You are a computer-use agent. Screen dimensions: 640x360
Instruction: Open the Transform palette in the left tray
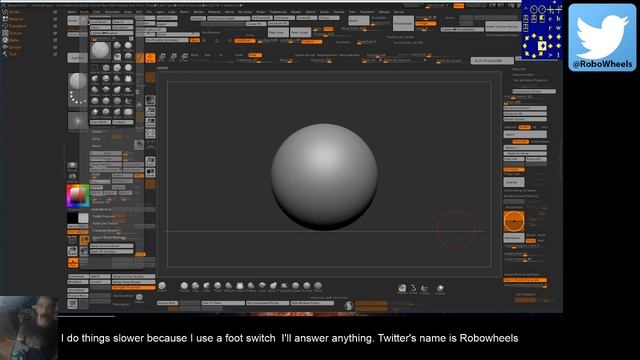point(18,26)
